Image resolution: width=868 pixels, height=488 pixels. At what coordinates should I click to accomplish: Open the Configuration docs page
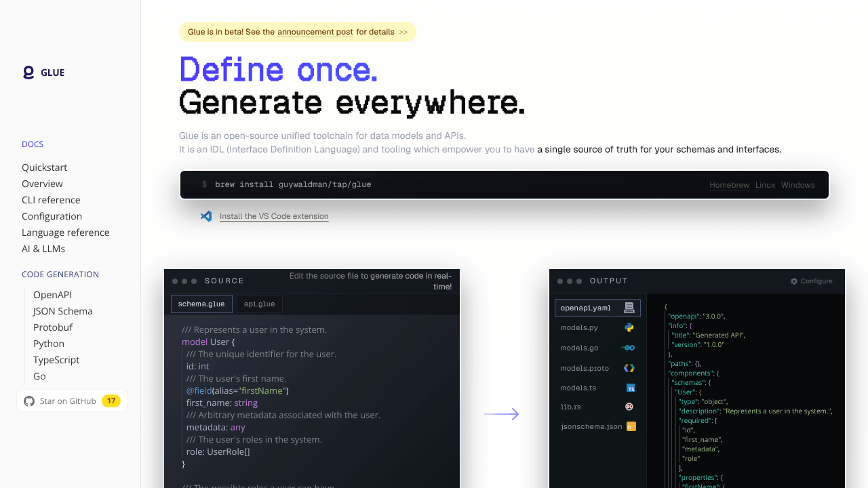point(52,216)
